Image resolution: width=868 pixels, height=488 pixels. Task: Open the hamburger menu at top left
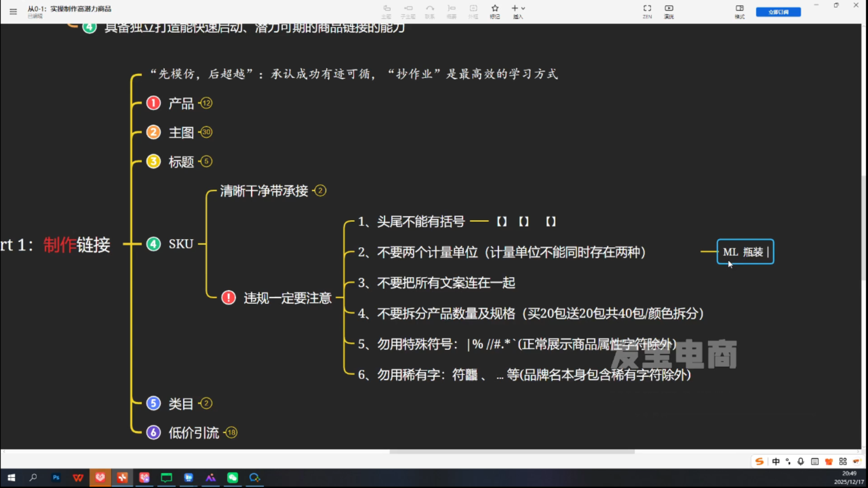click(13, 11)
